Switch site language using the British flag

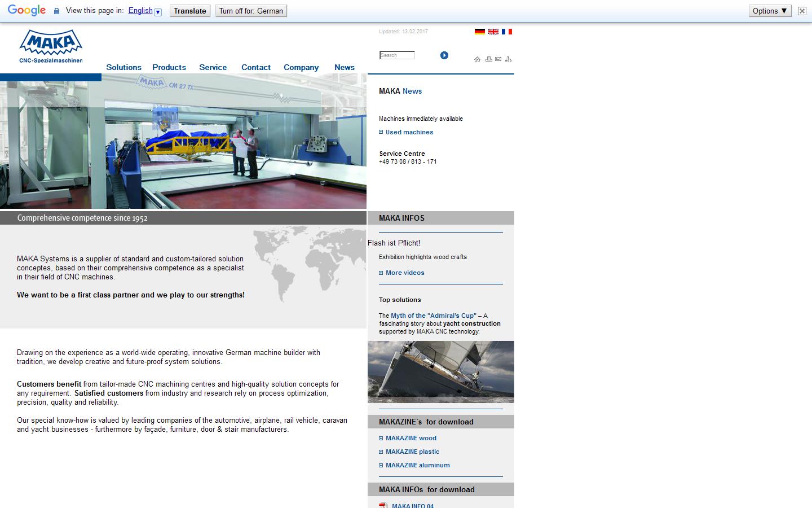493,32
